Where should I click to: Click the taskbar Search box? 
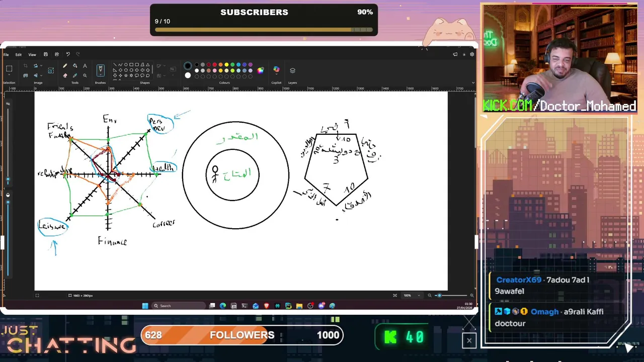point(179,306)
